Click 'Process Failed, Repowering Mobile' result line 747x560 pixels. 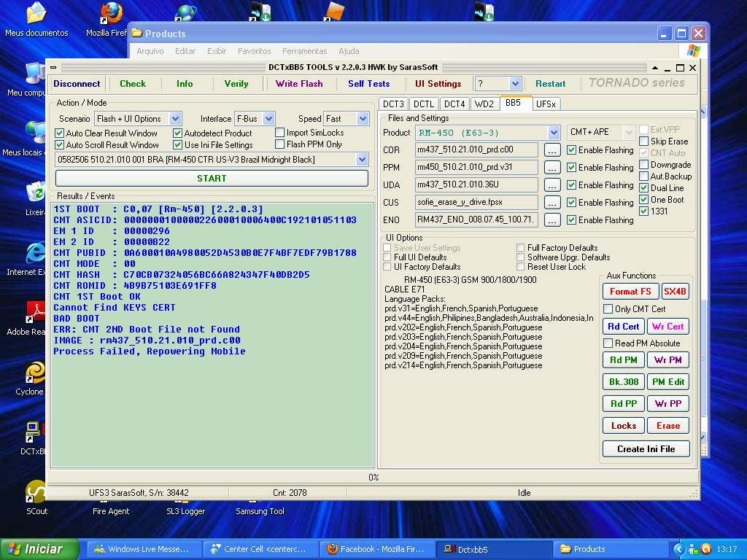click(149, 351)
